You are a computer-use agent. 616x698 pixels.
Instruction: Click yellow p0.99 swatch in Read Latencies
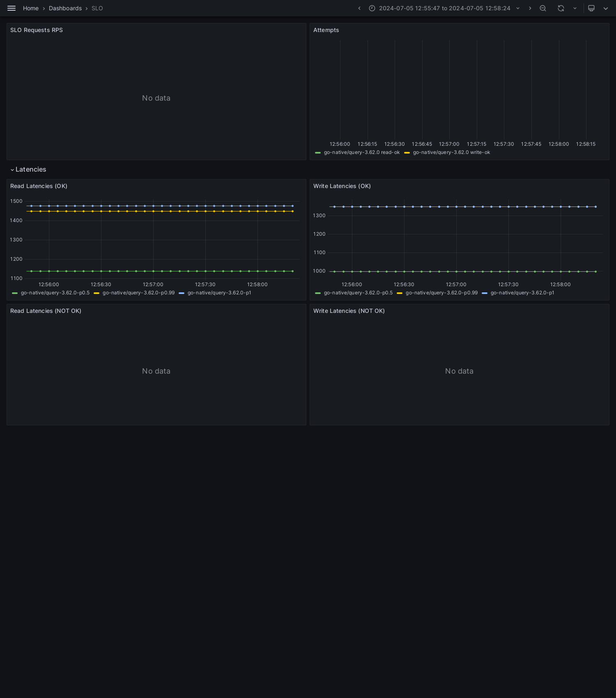(97, 293)
